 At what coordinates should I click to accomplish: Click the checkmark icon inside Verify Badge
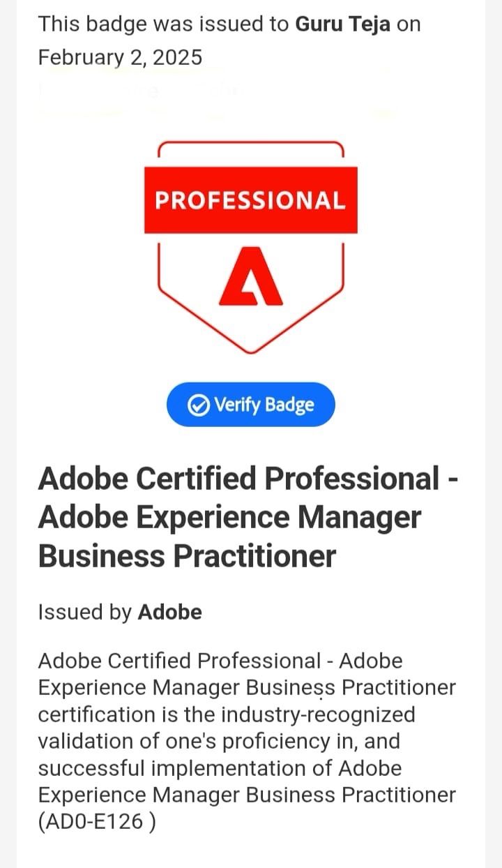[199, 405]
